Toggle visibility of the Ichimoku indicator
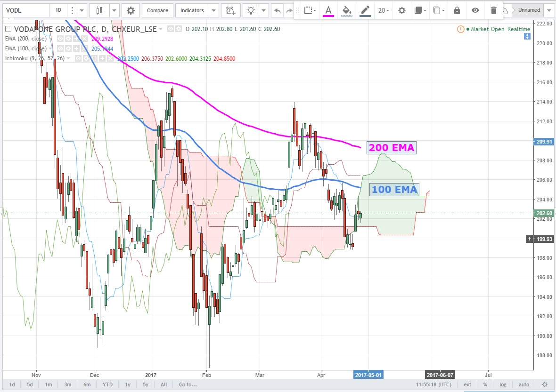 pos(78,58)
